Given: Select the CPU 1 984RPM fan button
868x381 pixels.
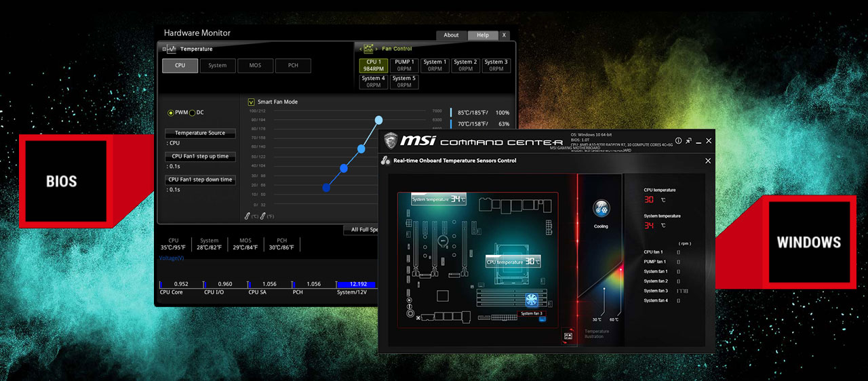Looking at the screenshot, I should point(374,65).
